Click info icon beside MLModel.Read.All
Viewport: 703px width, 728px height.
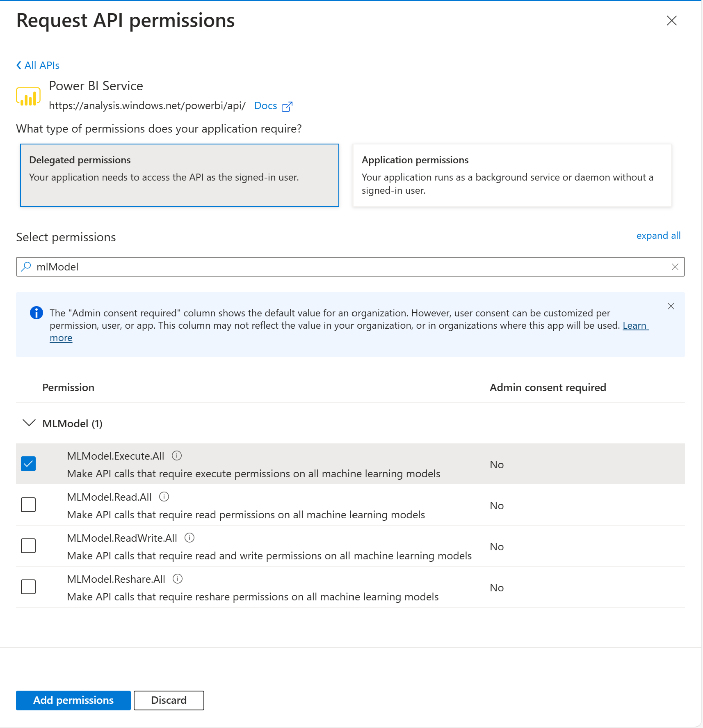tap(164, 497)
